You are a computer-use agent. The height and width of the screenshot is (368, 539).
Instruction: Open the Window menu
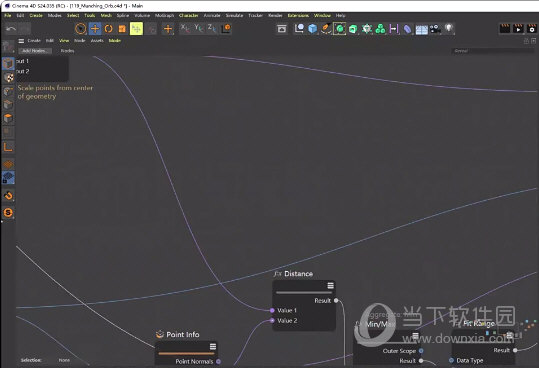tap(322, 15)
